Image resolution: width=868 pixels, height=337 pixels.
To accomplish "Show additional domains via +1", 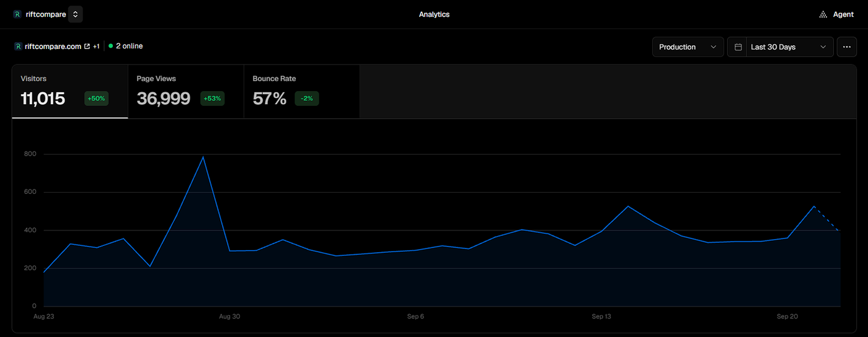I will pyautogui.click(x=96, y=46).
